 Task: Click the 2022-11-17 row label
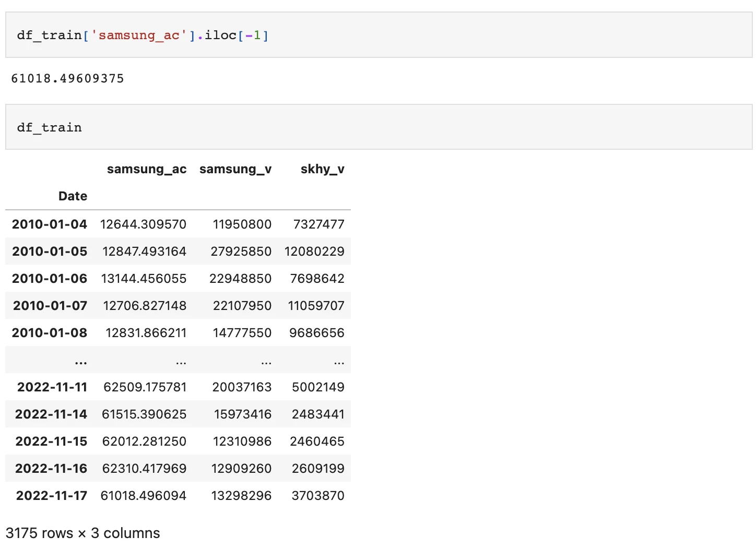(52, 496)
